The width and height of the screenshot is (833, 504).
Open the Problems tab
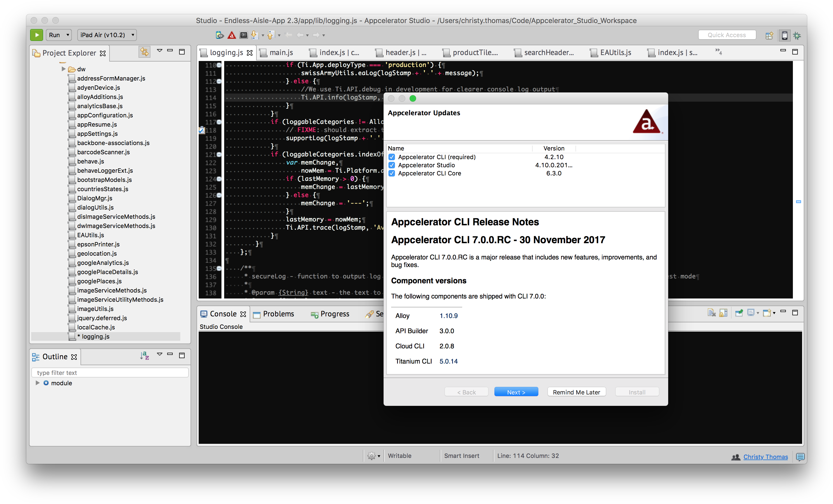click(278, 314)
